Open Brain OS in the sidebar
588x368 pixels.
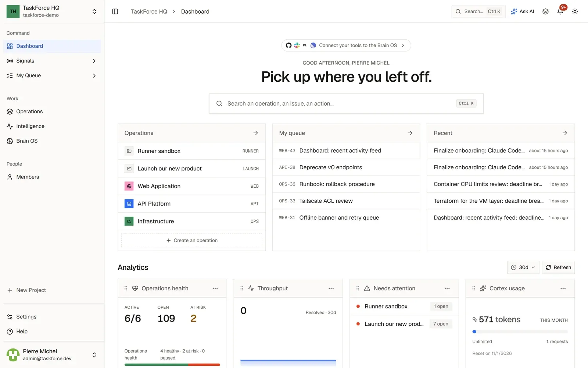[52, 141]
